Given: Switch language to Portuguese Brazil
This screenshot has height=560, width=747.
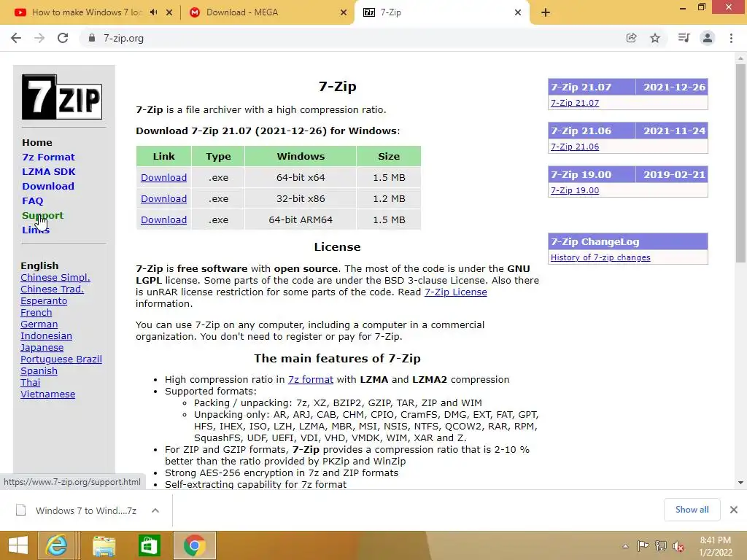Looking at the screenshot, I should [x=61, y=359].
